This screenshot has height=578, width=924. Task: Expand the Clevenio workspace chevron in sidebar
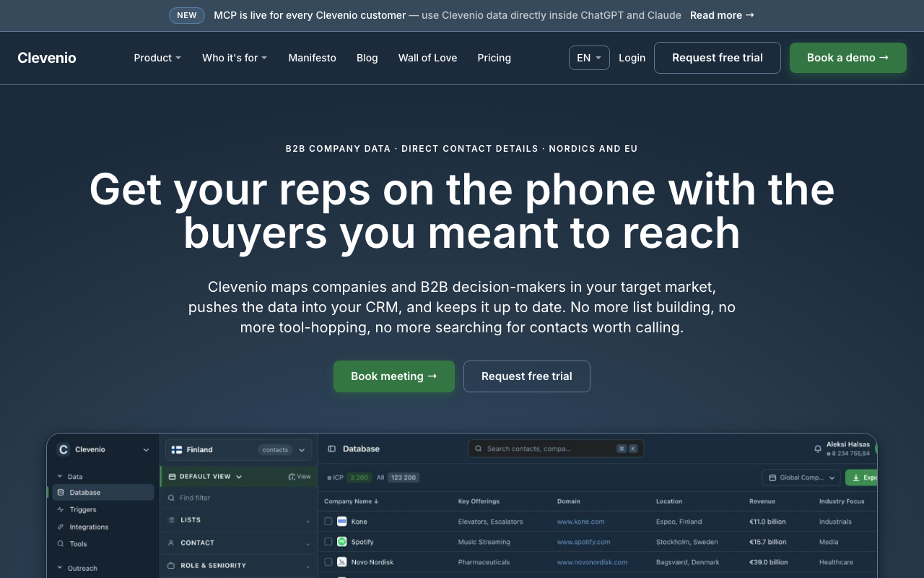(x=146, y=449)
